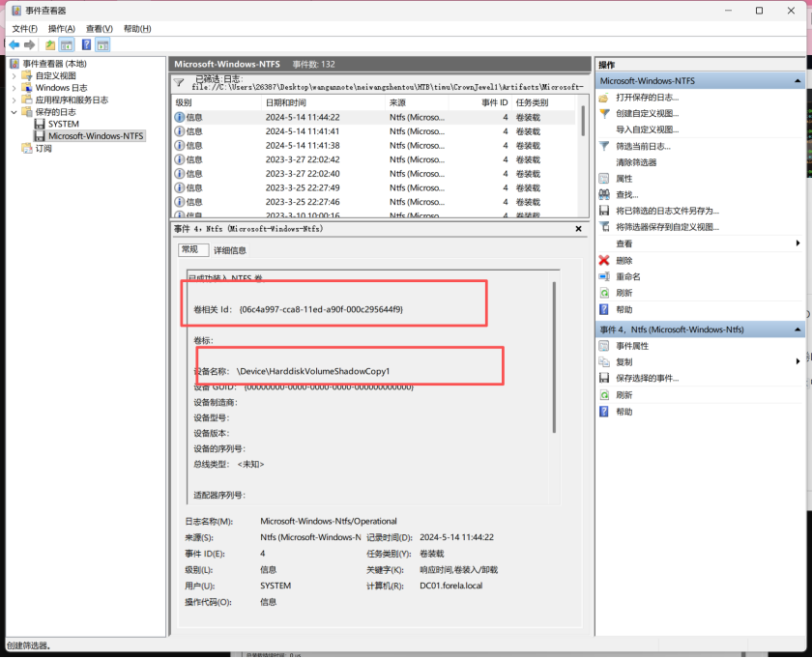Click 创建自定义视图 funnel icon
Image resolution: width=812 pixels, height=658 pixels.
tap(604, 113)
